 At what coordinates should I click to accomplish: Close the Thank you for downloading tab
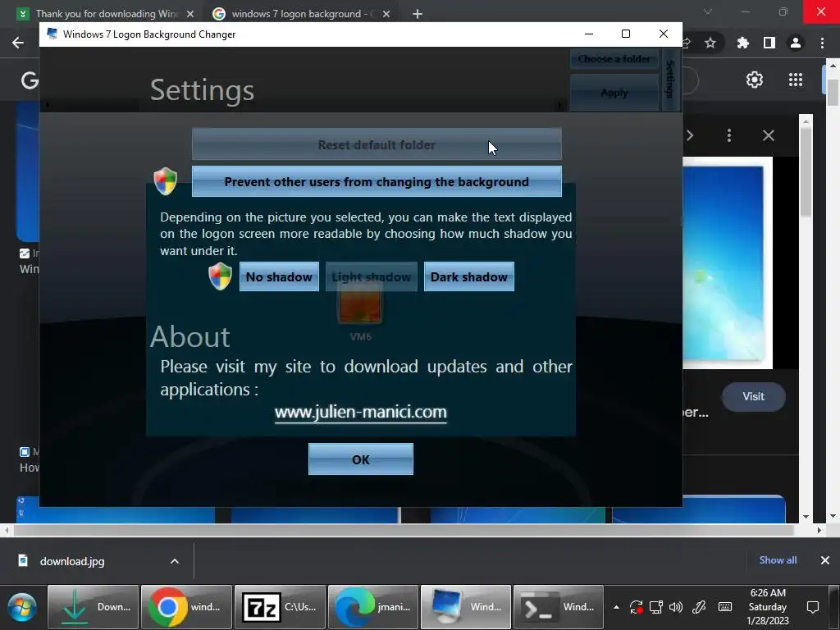coord(189,14)
